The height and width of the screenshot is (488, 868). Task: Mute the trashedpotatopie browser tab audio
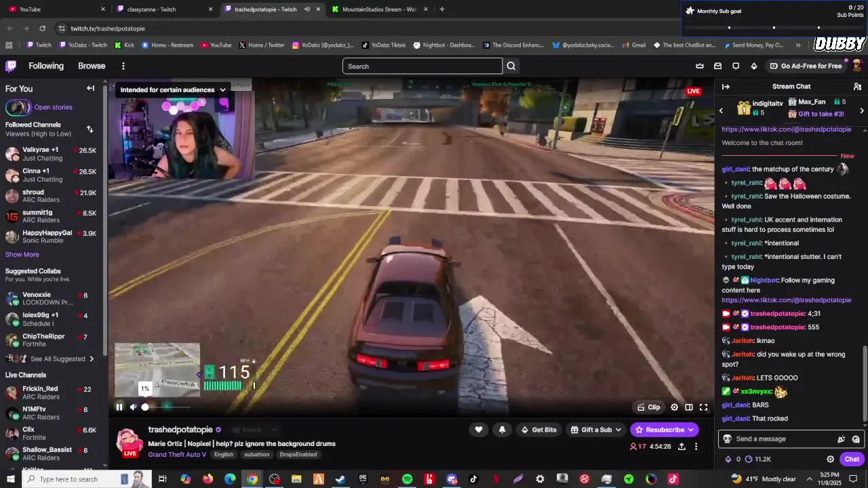click(x=307, y=9)
